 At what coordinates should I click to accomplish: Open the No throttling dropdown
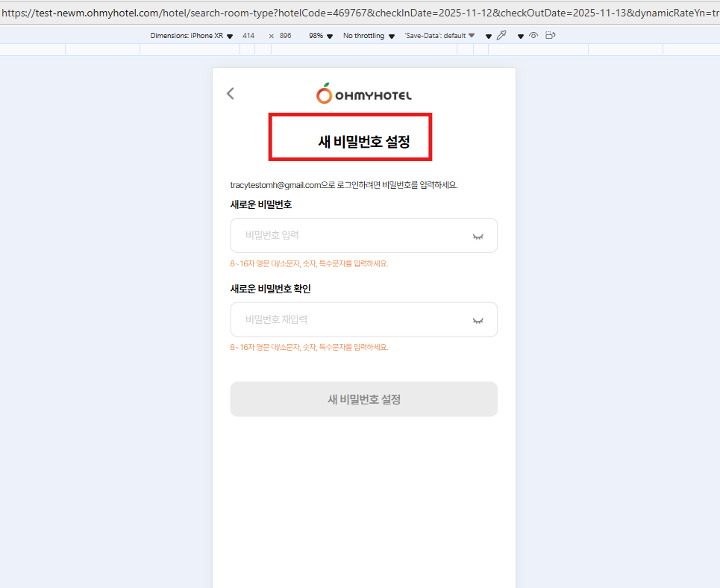point(369,35)
